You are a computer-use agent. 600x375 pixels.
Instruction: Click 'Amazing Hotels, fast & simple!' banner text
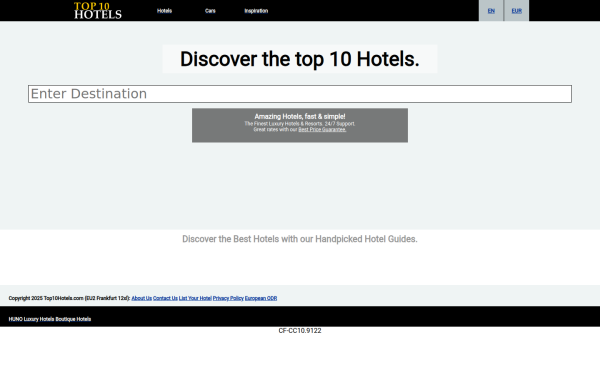click(x=300, y=116)
